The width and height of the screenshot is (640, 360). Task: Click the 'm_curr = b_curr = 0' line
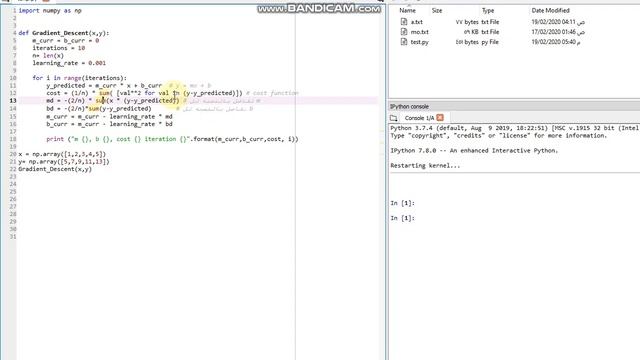coord(66,40)
